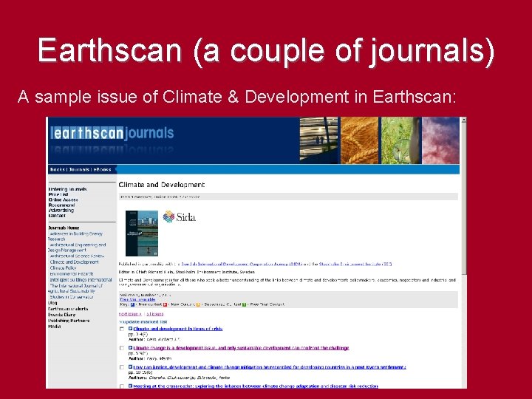Click the 'Free trial available' link
This screenshot has width=532, height=399.
click(137, 299)
